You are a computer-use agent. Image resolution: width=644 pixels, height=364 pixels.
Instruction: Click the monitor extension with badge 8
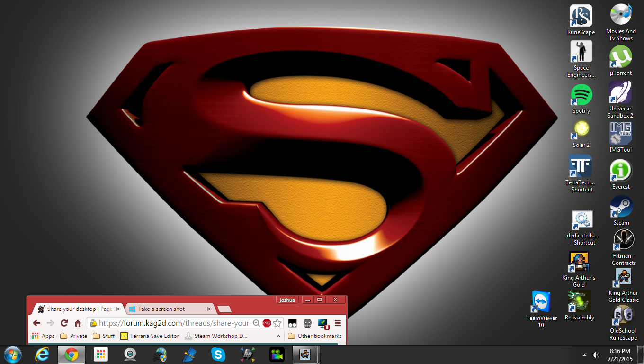tap(323, 323)
